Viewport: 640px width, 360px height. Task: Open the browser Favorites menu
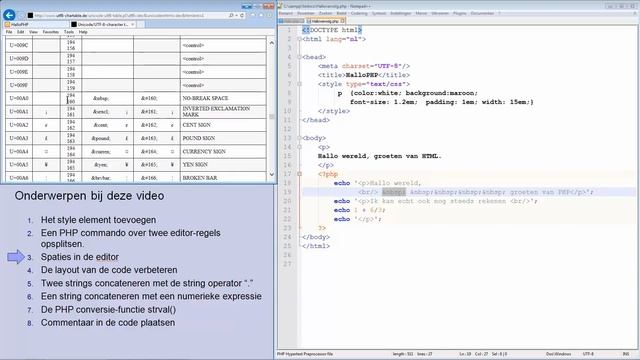pyautogui.click(x=51, y=32)
